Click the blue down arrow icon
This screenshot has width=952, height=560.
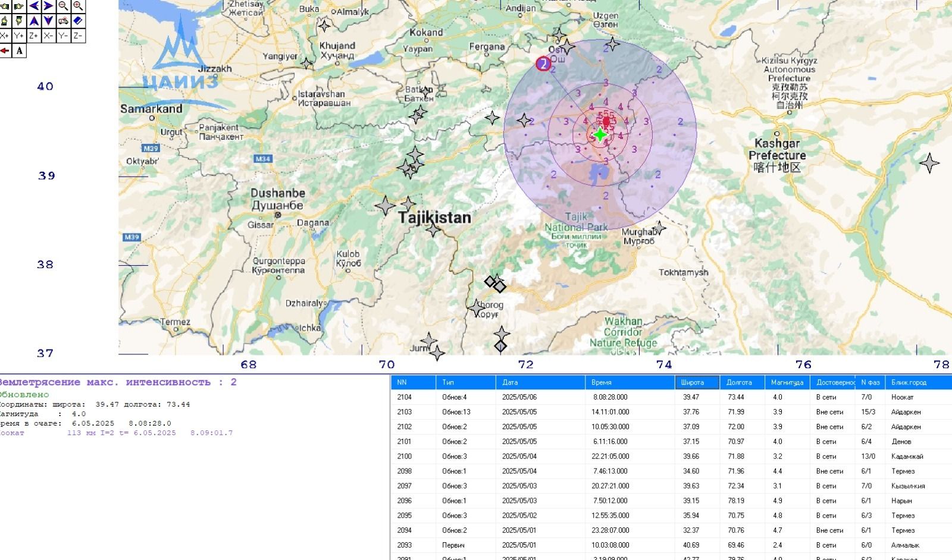pos(48,21)
